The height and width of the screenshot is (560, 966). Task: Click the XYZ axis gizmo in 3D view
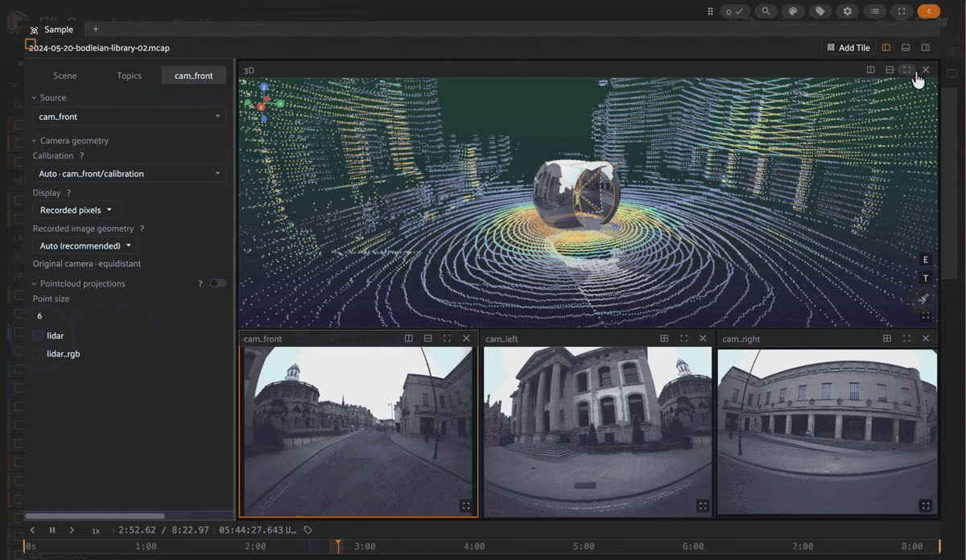[264, 102]
